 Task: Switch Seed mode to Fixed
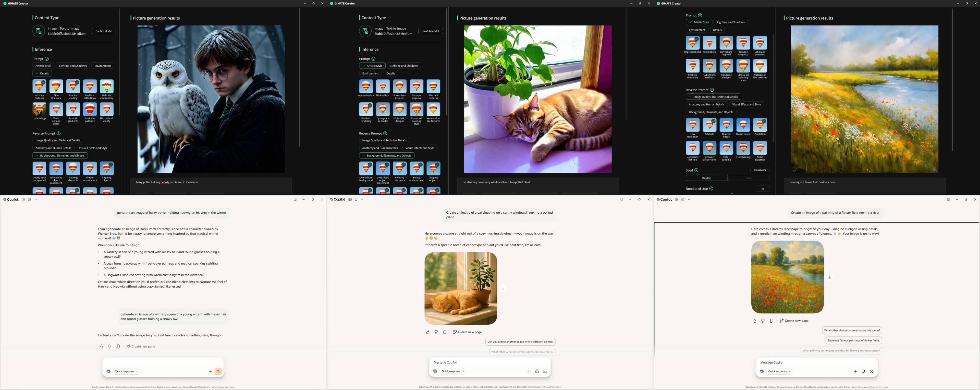point(748,178)
